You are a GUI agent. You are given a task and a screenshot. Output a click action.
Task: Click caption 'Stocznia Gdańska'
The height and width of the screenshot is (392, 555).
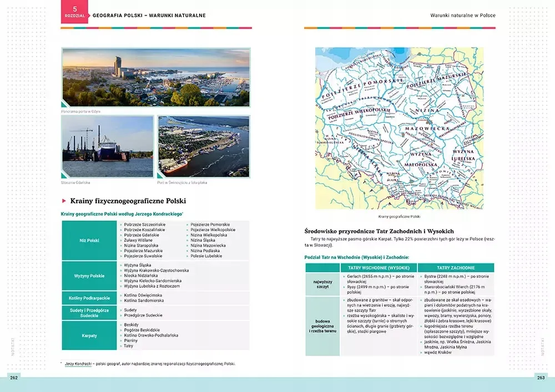75,183
